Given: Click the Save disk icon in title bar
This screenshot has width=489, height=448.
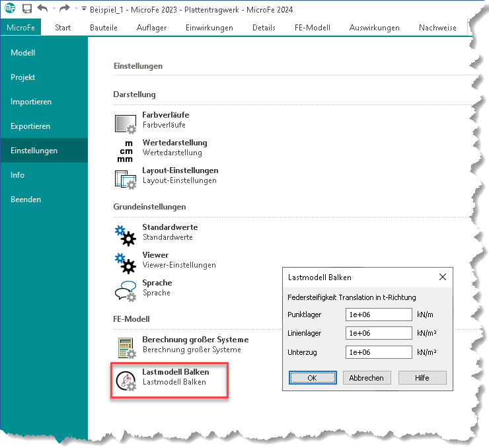Looking at the screenshot, I should [27, 9].
